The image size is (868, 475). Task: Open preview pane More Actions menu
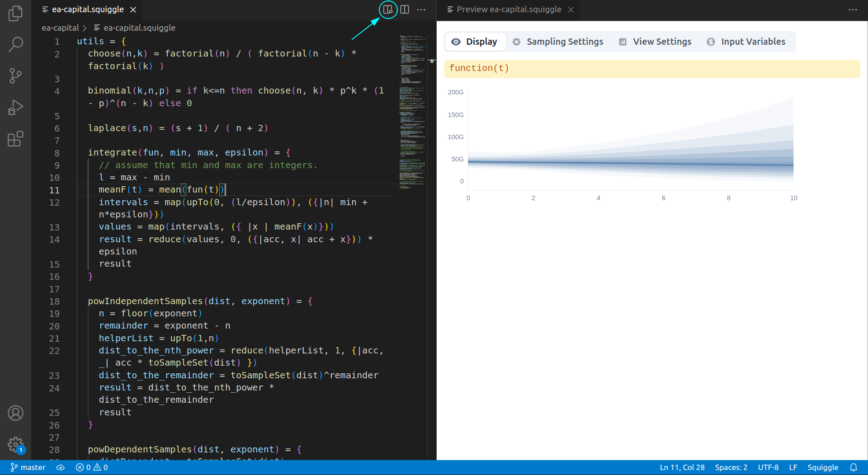(x=853, y=9)
